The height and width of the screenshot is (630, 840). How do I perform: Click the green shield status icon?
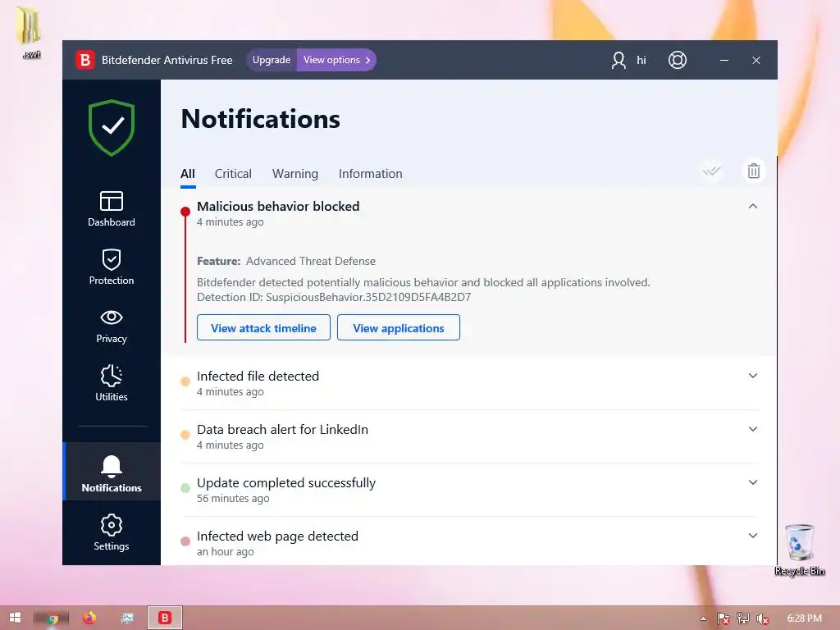112,127
